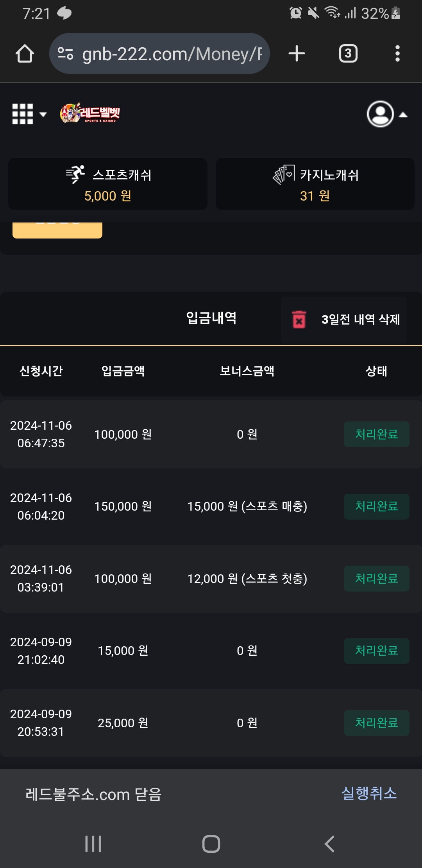Tap 실행취소 undo link
This screenshot has height=868, width=422.
369,794
